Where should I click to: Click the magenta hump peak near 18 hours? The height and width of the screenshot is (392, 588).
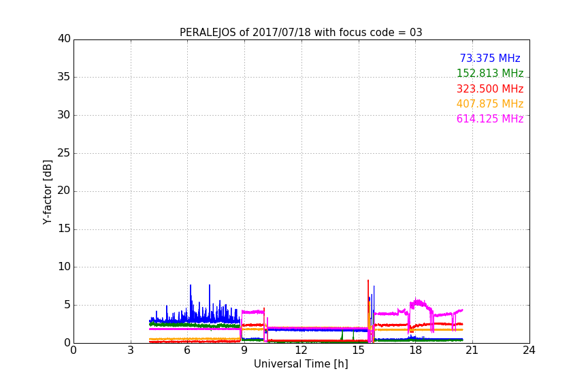coord(417,301)
